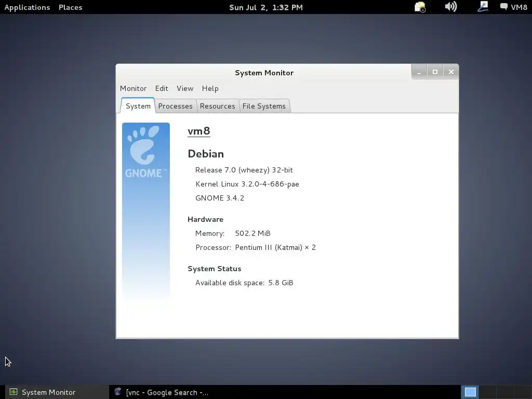Select the System tab
Screen dimensions: 532x399
pos(138,106)
